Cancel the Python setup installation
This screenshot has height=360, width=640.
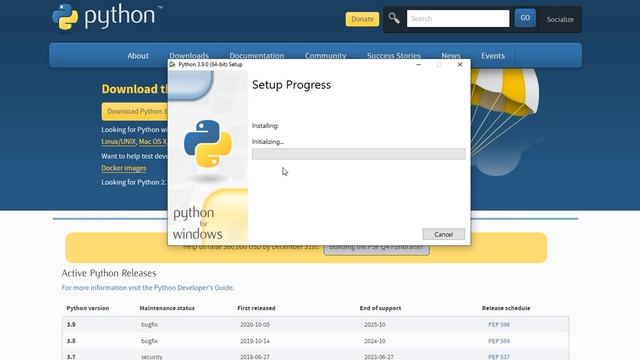[x=444, y=234]
